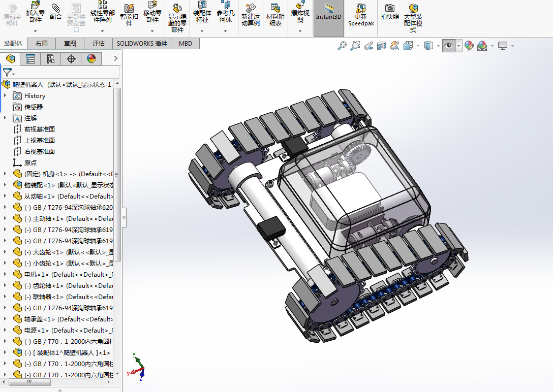Open Linear Component Pattern (线性零部件阵列)

[x=102, y=12]
